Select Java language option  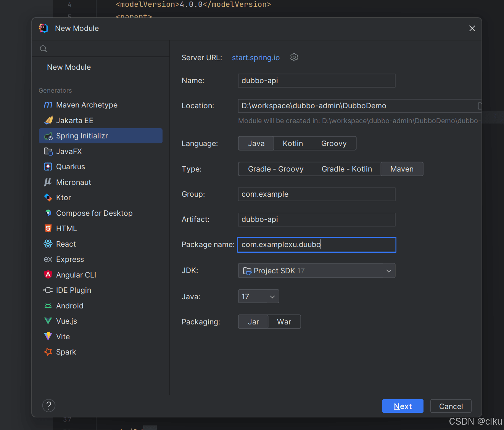tap(256, 143)
